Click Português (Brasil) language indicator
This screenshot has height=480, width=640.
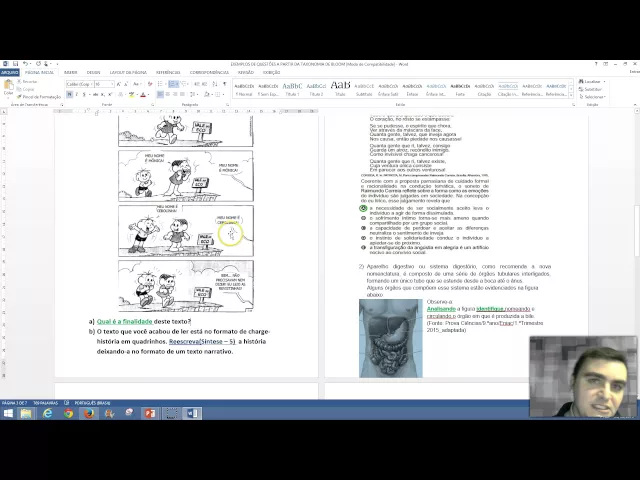tap(92, 403)
